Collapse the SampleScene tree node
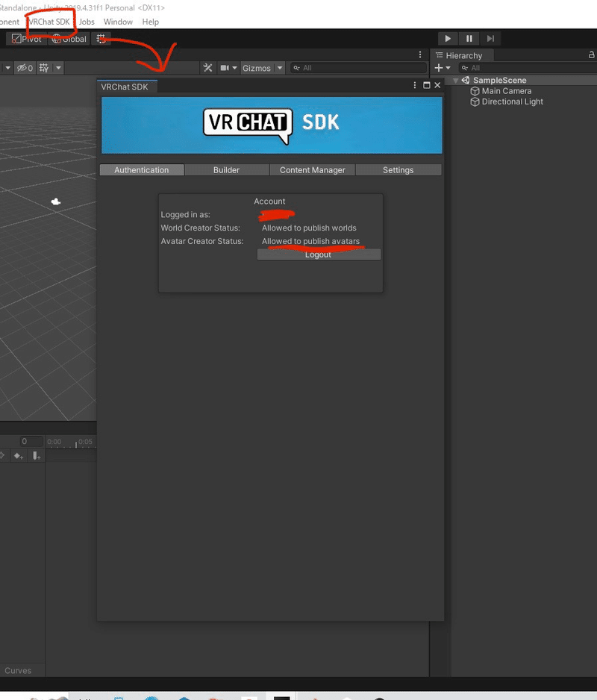The width and height of the screenshot is (597, 700). (x=455, y=81)
